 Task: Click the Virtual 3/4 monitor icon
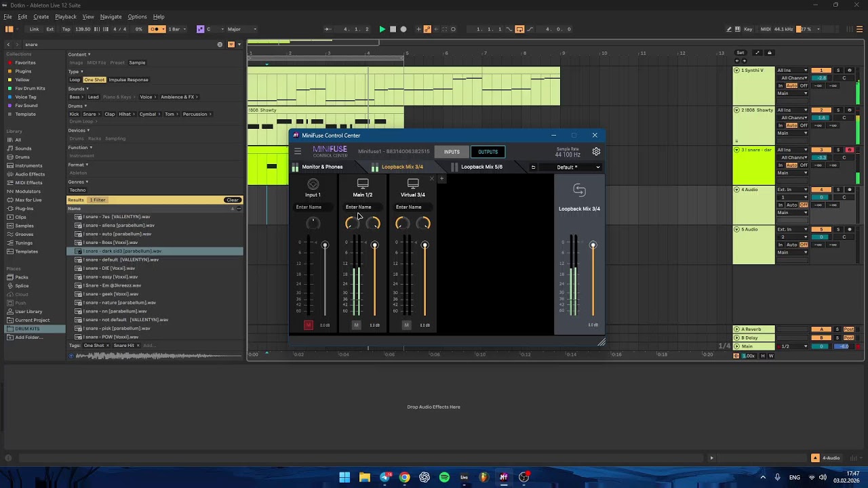(413, 184)
